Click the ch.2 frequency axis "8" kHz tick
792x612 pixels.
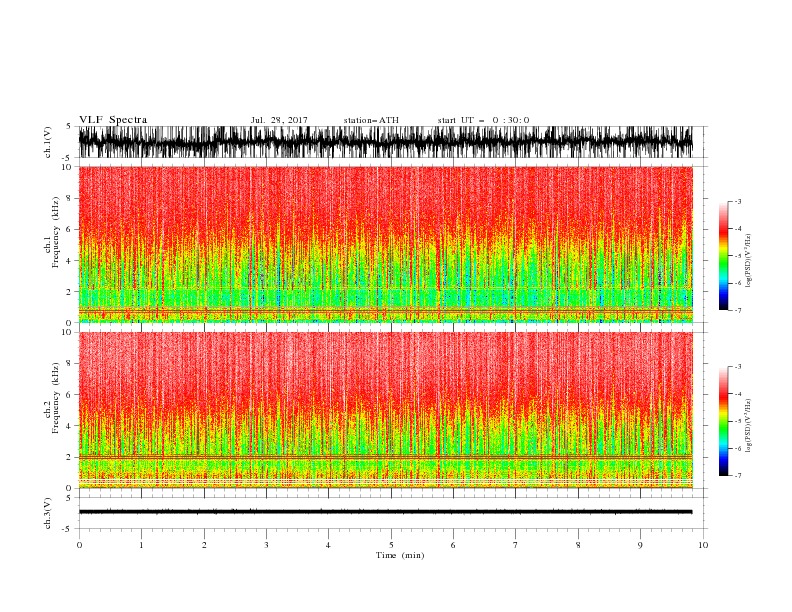(x=69, y=364)
